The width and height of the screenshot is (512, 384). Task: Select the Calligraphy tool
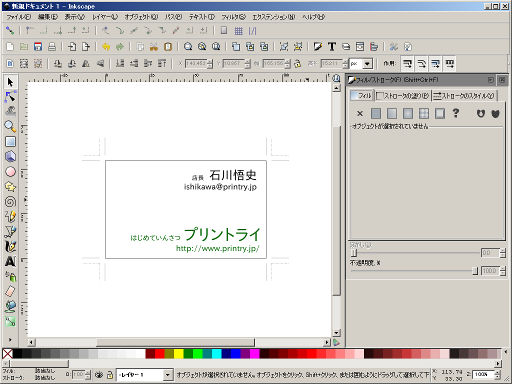click(x=10, y=246)
